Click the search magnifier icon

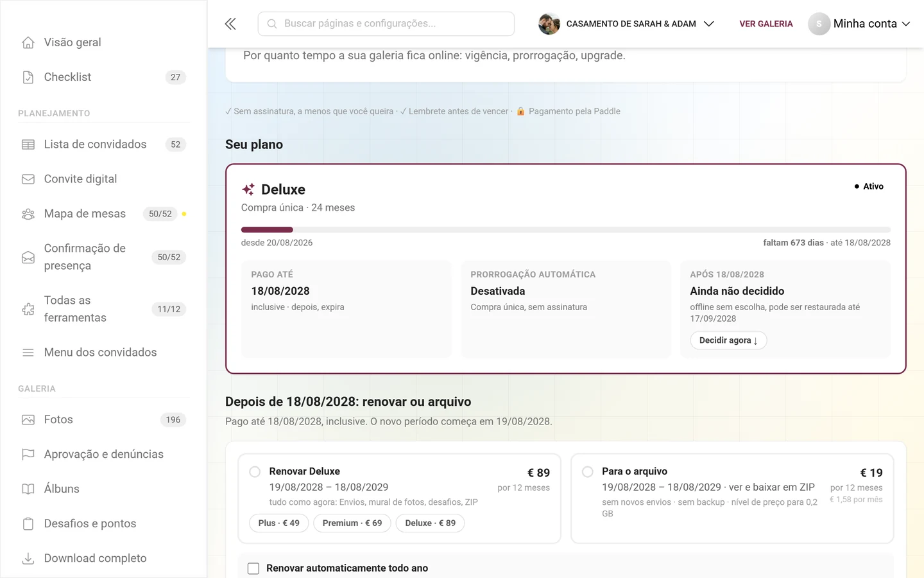pyautogui.click(x=272, y=24)
